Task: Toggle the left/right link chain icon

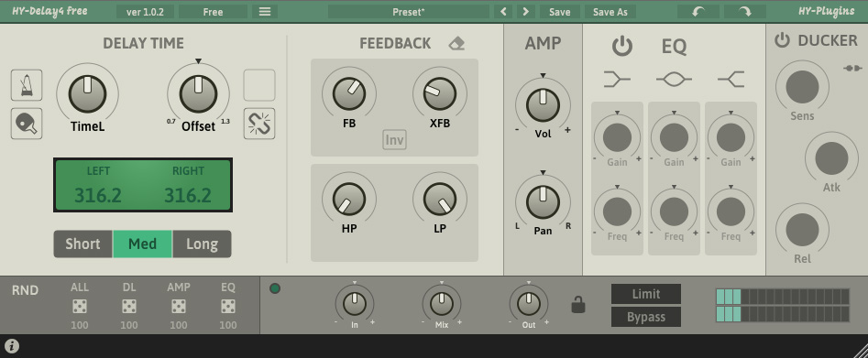Action: (259, 124)
